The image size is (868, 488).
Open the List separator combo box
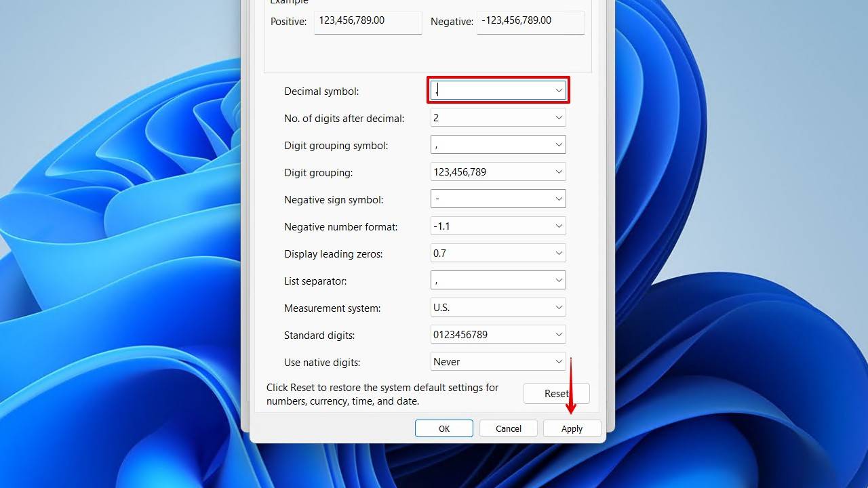pos(559,281)
